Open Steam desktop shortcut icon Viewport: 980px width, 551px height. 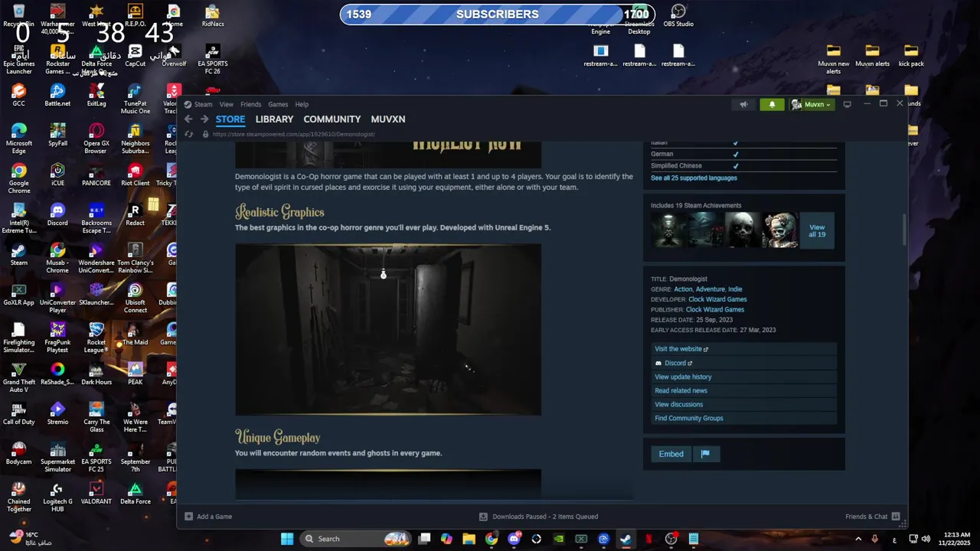tap(19, 254)
